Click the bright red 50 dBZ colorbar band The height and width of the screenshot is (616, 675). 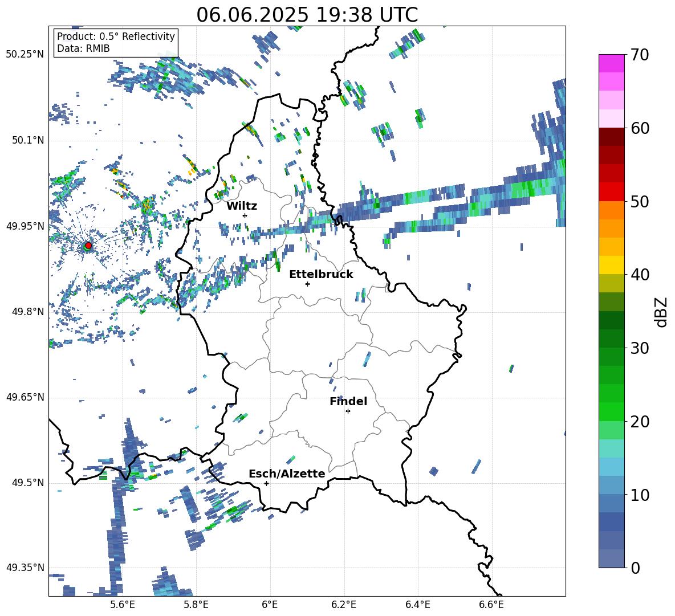pos(611,191)
